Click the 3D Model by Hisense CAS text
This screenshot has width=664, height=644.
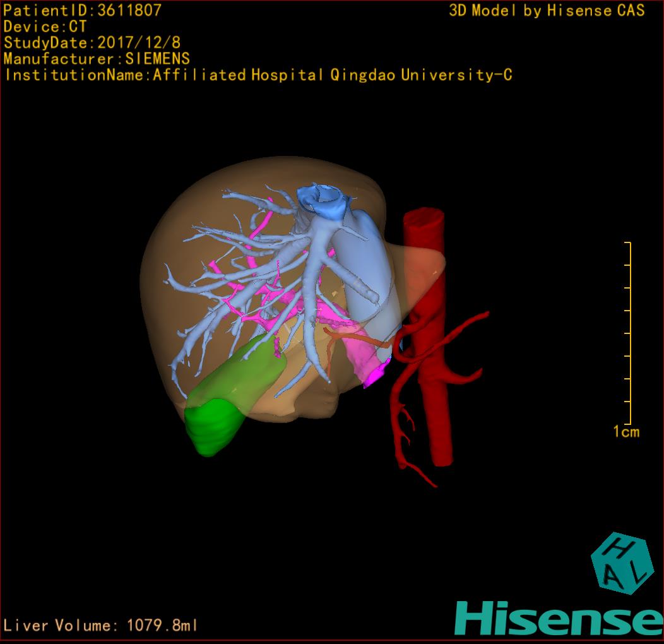coord(547,10)
